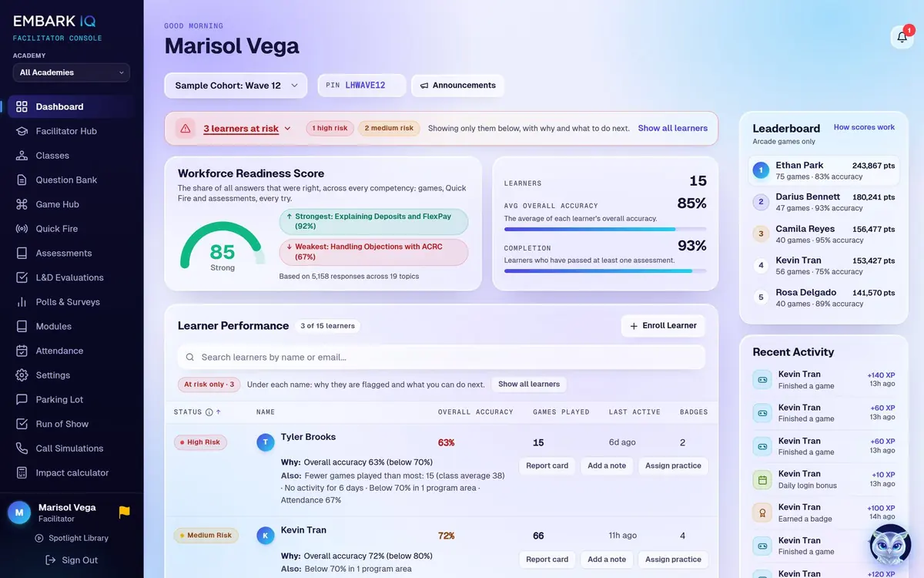Viewport: 924px width, 578px height.
Task: Click the Announcements button
Action: pyautogui.click(x=457, y=86)
